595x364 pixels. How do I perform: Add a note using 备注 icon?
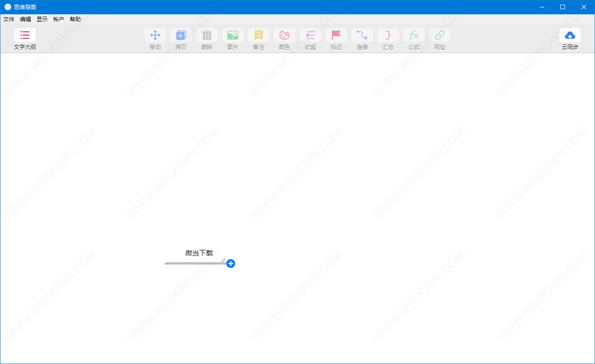click(x=259, y=36)
